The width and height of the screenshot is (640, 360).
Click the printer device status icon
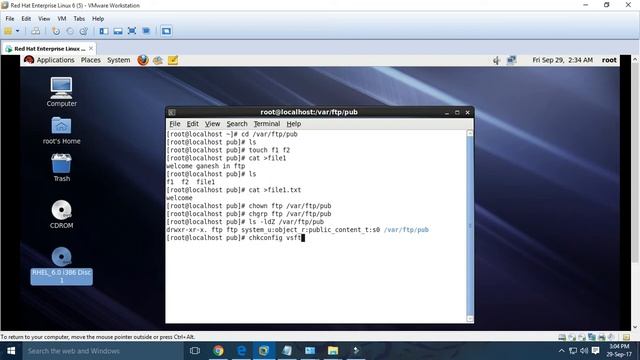click(602, 337)
